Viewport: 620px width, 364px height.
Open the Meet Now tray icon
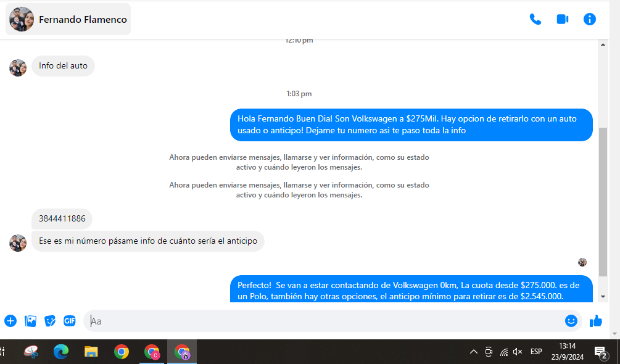pos(489,352)
